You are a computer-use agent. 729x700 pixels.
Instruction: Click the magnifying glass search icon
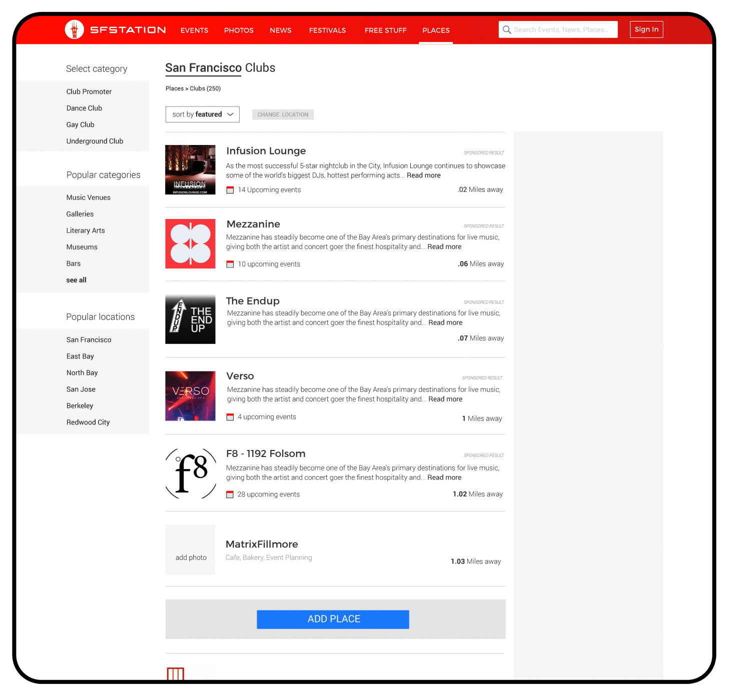click(507, 29)
